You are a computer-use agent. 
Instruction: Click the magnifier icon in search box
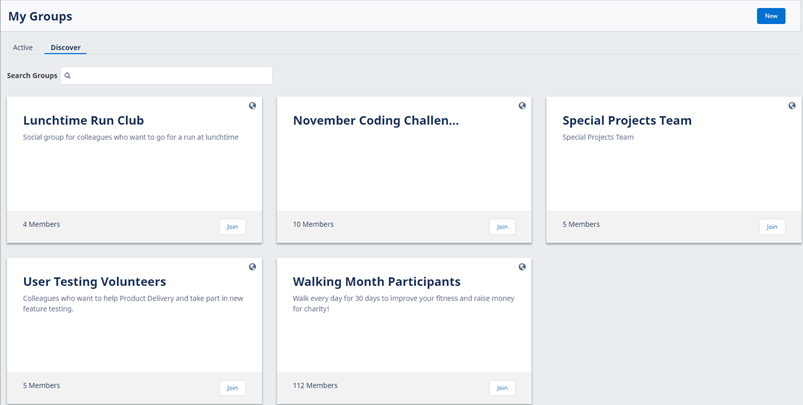coord(68,76)
